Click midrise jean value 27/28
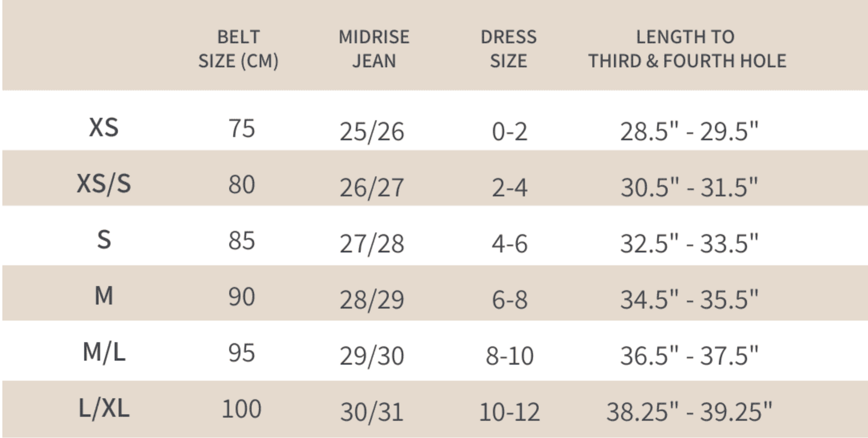Viewport: 868px width, 438px height. coord(372,244)
